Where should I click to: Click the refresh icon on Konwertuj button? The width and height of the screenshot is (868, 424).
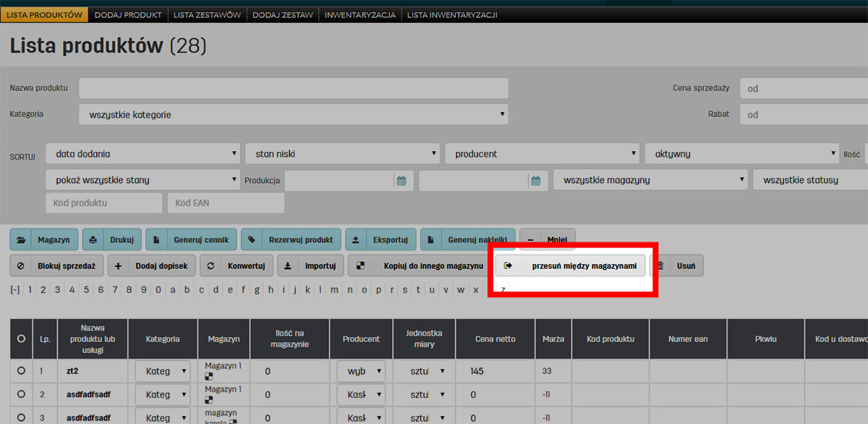tap(210, 266)
